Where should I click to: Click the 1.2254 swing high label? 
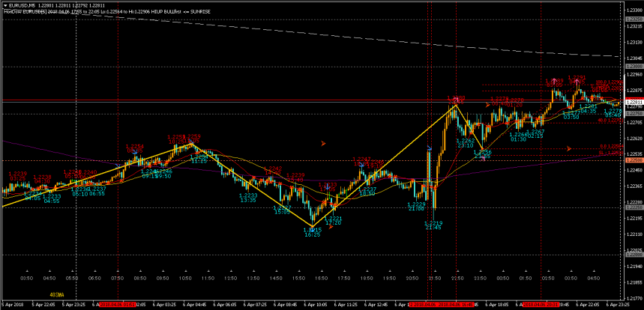pyautogui.click(x=135, y=148)
